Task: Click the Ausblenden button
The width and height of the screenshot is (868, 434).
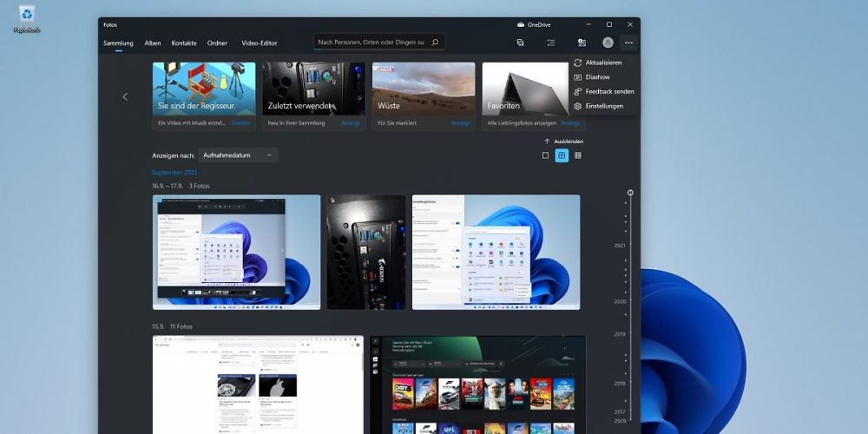Action: pos(563,141)
